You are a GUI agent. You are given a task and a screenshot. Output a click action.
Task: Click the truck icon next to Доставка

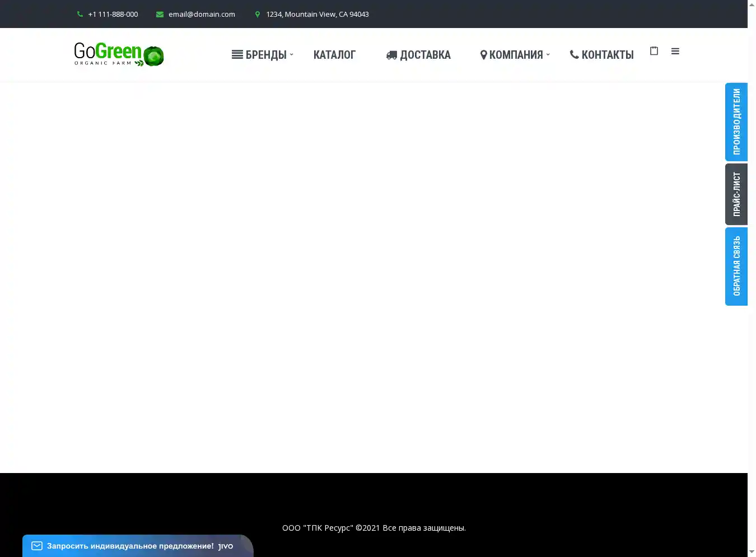coord(391,55)
